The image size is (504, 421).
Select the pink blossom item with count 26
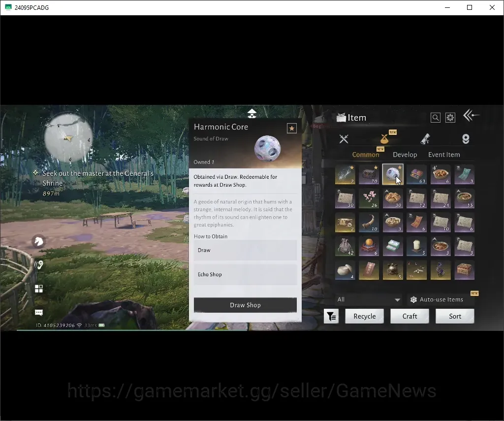point(369,198)
